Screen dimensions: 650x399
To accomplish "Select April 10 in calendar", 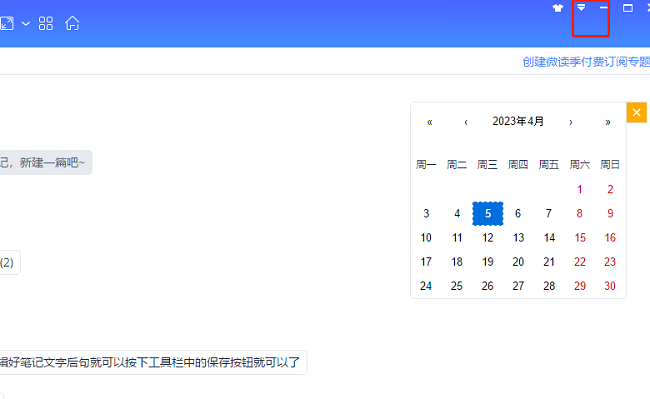I will click(426, 238).
